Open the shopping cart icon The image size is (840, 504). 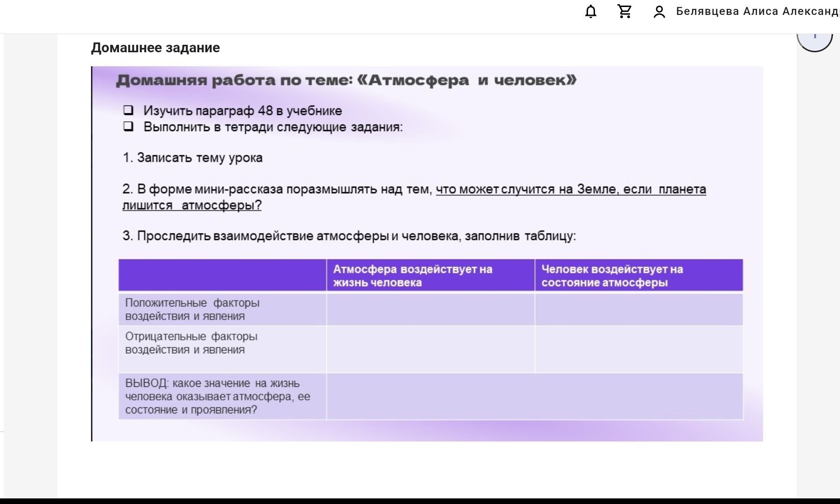point(624,11)
